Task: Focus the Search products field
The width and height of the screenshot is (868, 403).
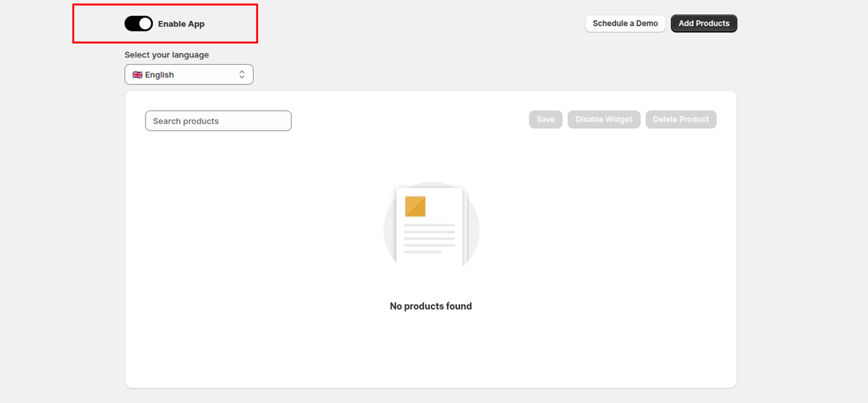Action: click(x=218, y=121)
